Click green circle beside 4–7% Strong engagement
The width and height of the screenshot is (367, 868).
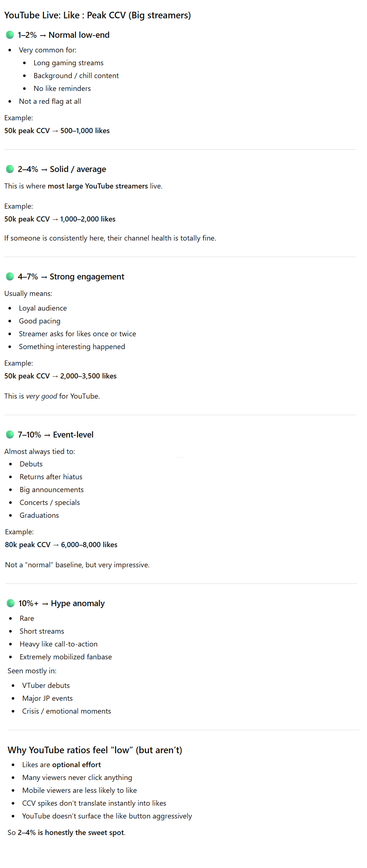point(10,276)
